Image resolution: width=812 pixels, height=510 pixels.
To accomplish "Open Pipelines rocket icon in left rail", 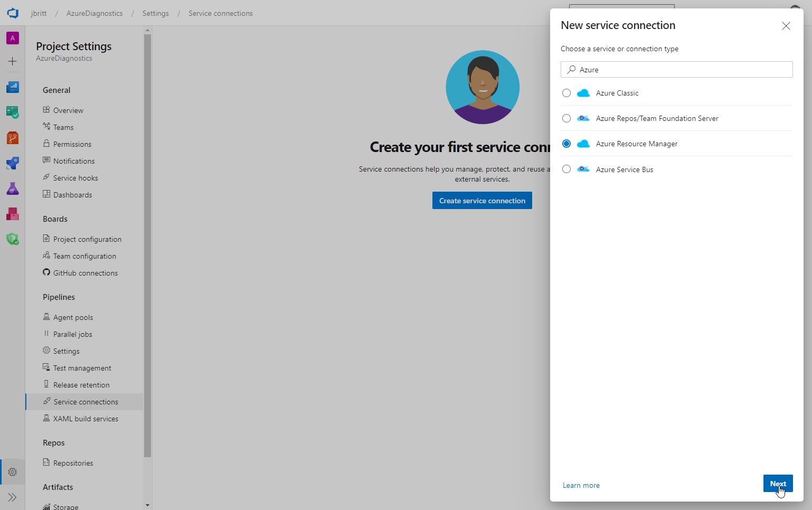I will click(13, 163).
